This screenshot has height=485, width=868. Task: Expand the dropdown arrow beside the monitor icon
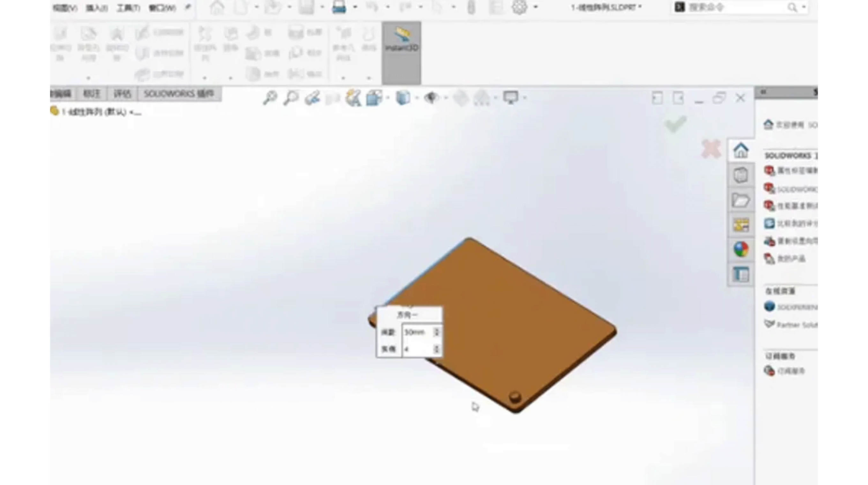click(525, 98)
